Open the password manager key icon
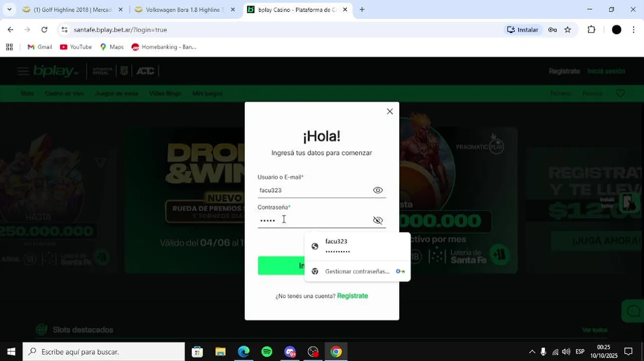644x361 pixels. point(552,30)
